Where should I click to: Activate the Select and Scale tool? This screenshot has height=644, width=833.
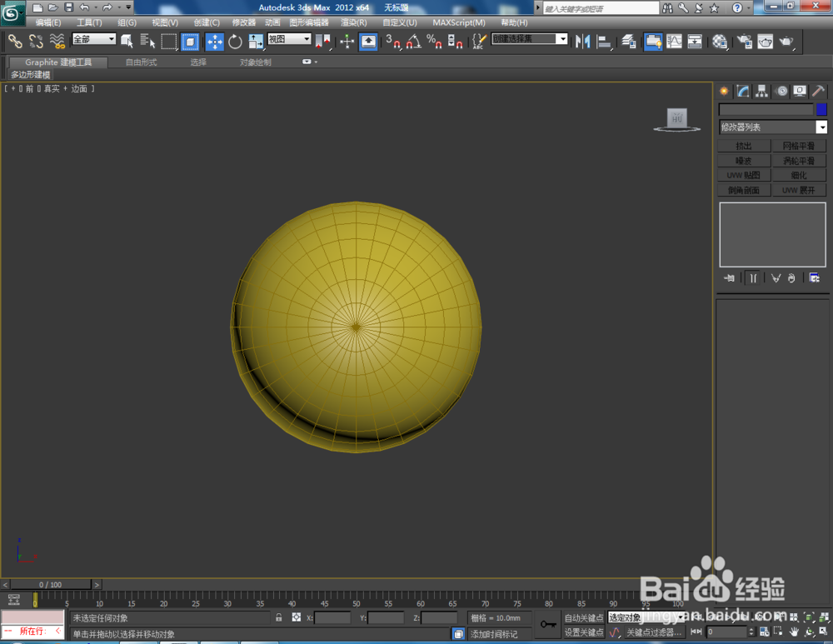pyautogui.click(x=256, y=41)
